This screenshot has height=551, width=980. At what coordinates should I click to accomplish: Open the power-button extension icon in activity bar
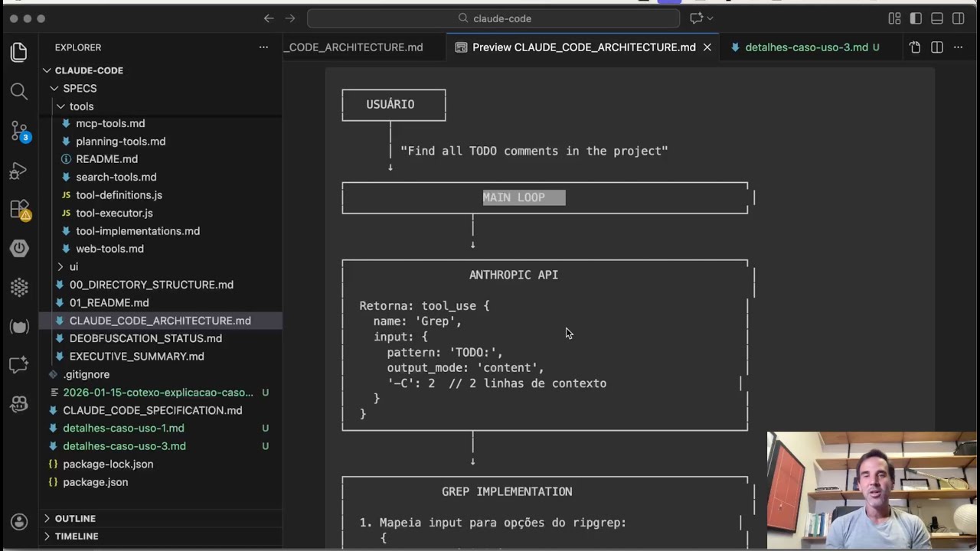tap(19, 248)
